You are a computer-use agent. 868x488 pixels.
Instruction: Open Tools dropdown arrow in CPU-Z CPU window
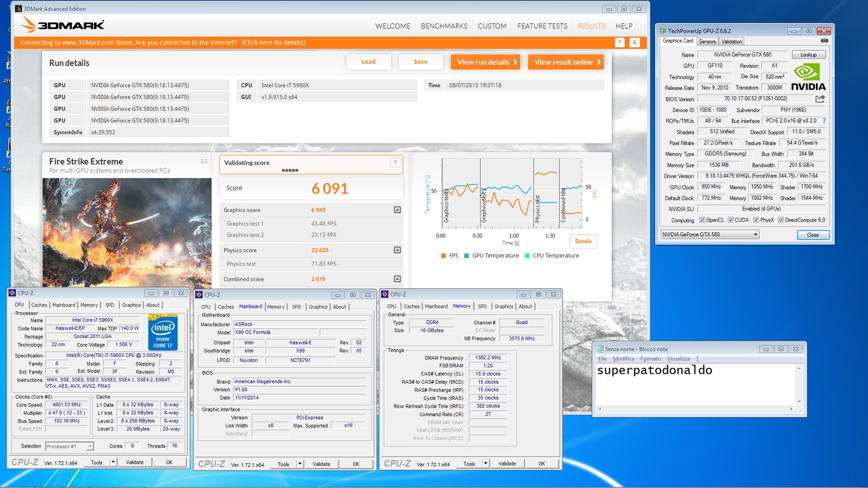tap(113, 462)
